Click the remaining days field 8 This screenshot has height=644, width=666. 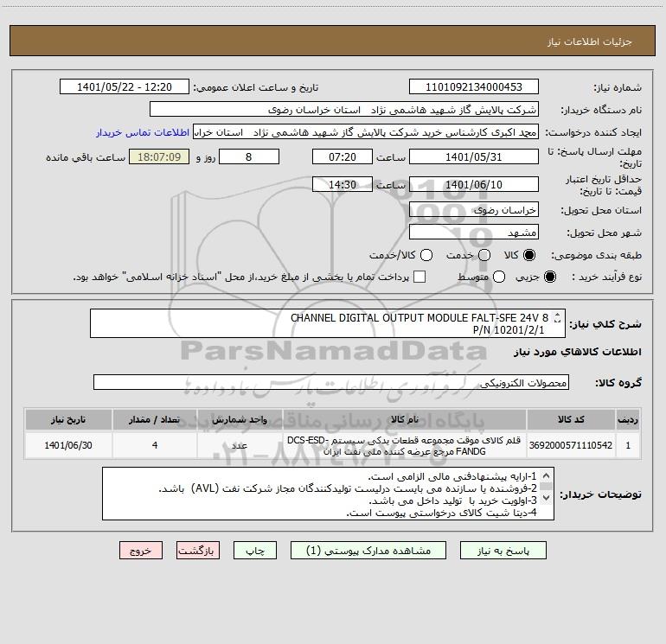point(249,156)
